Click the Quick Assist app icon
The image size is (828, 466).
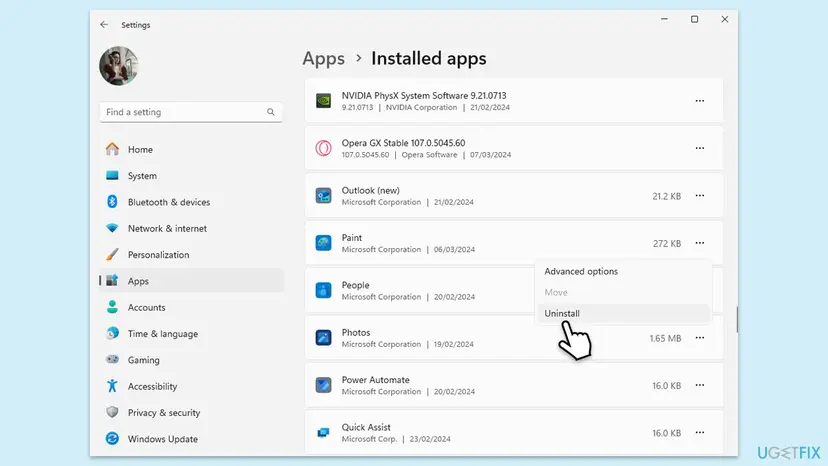[x=323, y=433]
